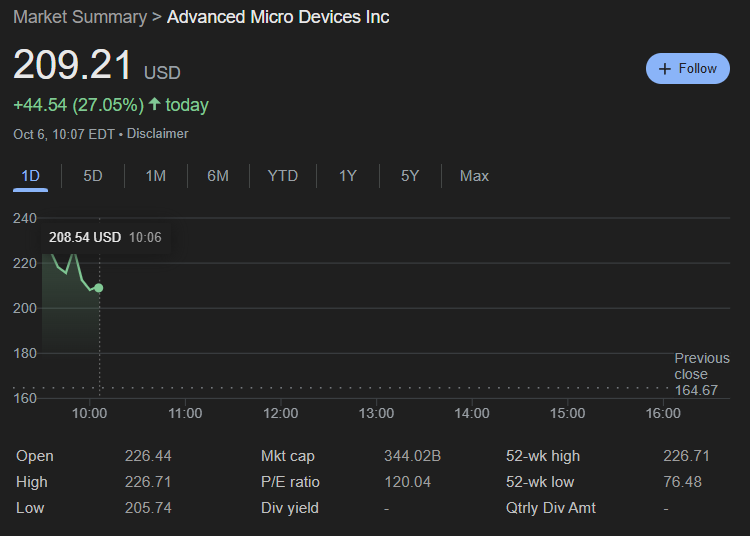Click the Advanced Micro Devices Inc title
This screenshot has height=536, width=750.
(x=278, y=17)
